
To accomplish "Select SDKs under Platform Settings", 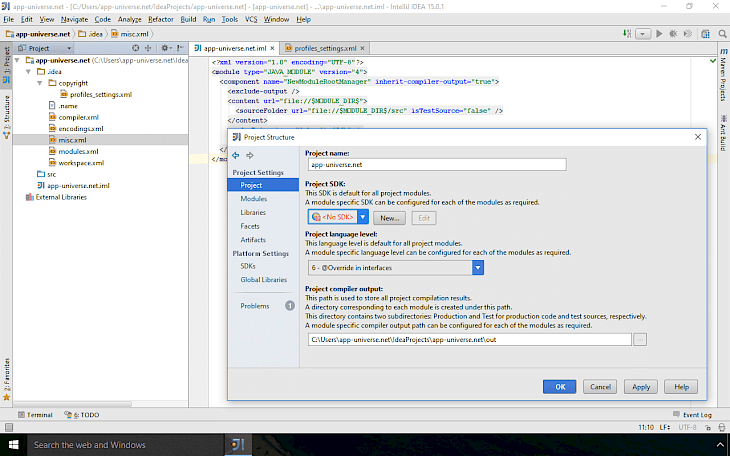I will 248,266.
